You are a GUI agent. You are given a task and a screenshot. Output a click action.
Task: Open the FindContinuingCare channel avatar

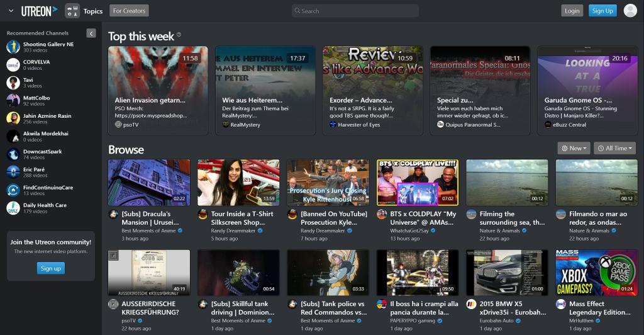[x=13, y=190]
